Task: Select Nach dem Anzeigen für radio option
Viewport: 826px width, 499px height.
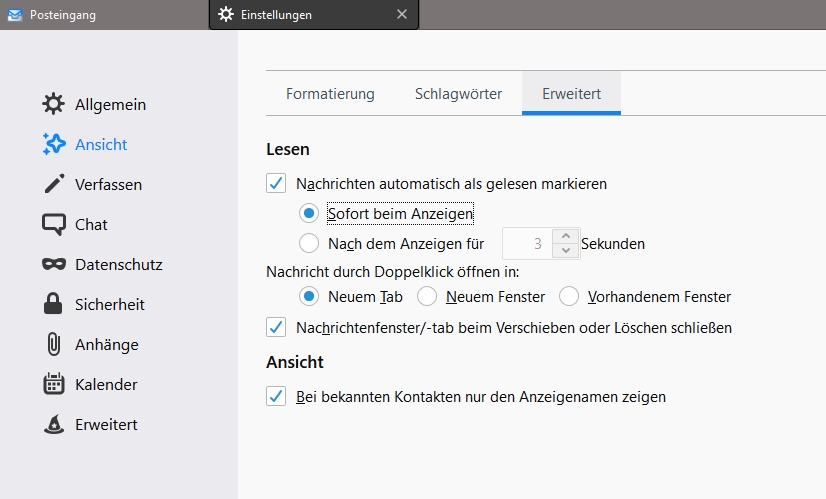Action: point(310,243)
